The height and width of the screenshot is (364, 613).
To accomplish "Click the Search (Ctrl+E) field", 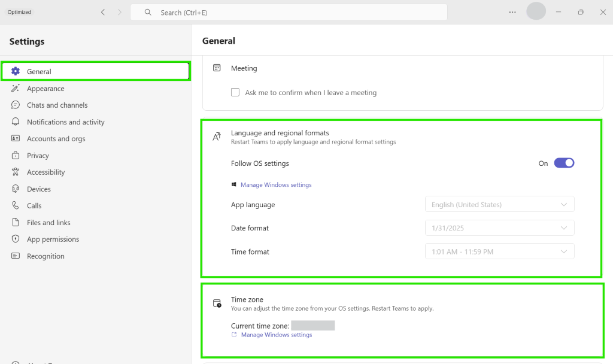I will (289, 12).
